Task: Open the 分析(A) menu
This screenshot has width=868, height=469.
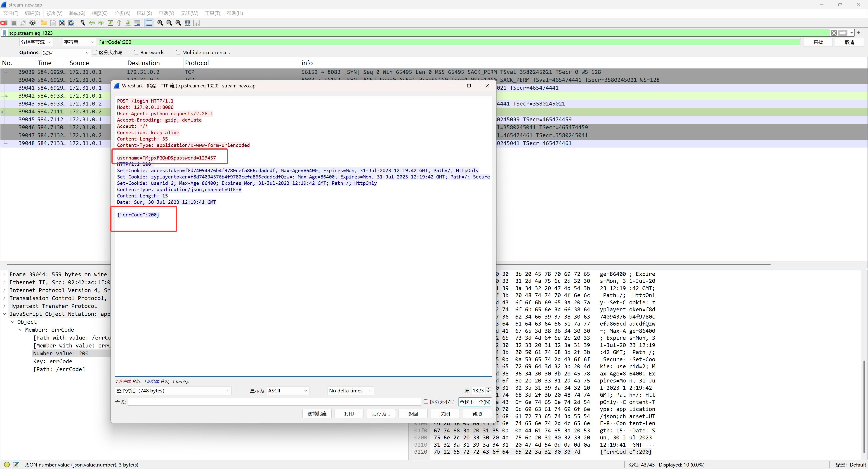Action: (122, 13)
